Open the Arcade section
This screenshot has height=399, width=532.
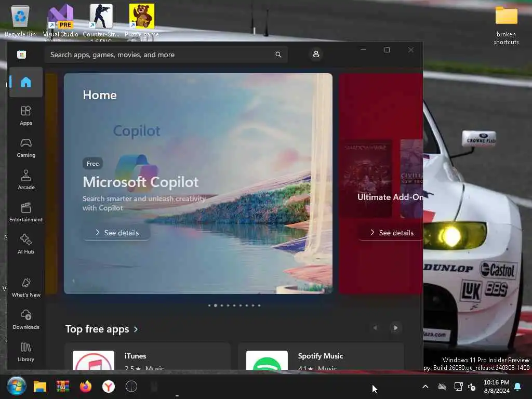(26, 180)
